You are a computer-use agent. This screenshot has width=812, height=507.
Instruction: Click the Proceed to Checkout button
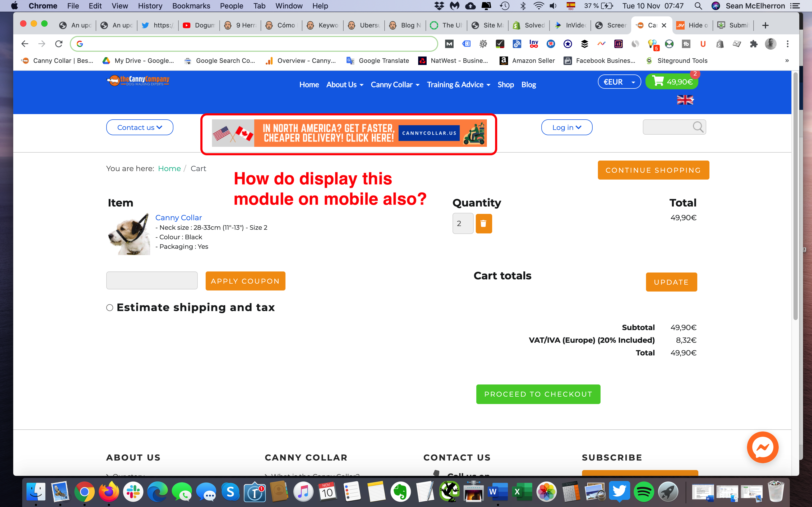538,394
